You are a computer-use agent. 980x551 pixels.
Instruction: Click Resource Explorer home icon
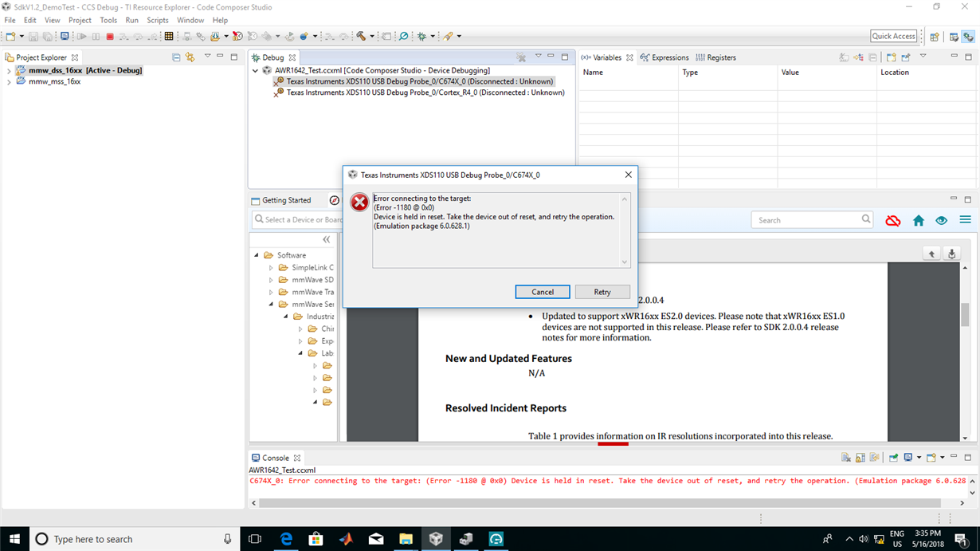pyautogui.click(x=918, y=220)
